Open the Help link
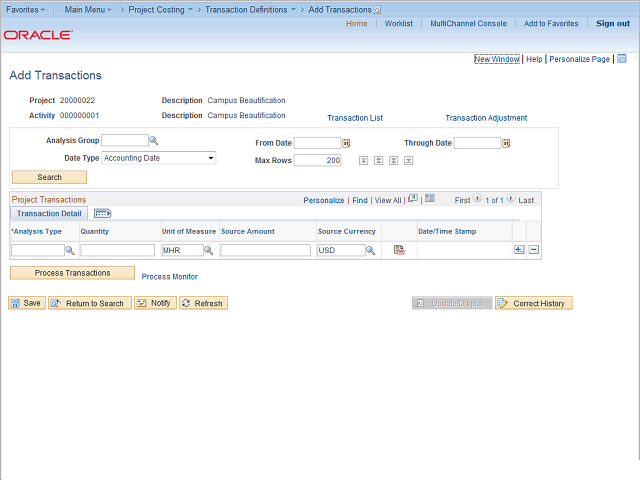This screenshot has width=640, height=480. (x=534, y=59)
